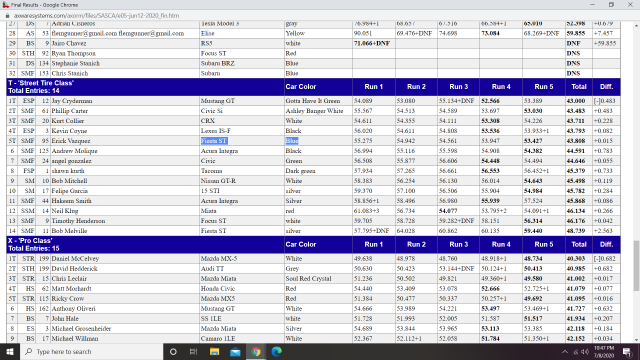The width and height of the screenshot is (640, 360).
Task: Click driver name 'Michael Willman'
Action: [75, 338]
